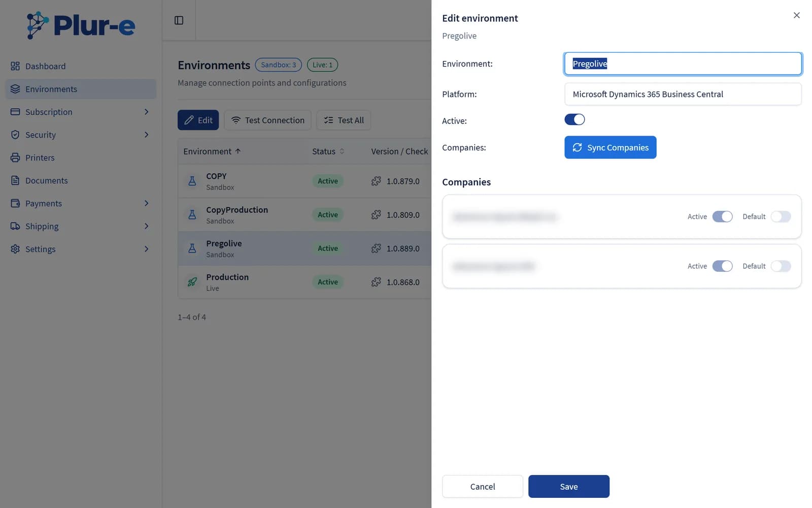Click the Dashboard grid icon
Screen dimensions: 812x508
15,66
